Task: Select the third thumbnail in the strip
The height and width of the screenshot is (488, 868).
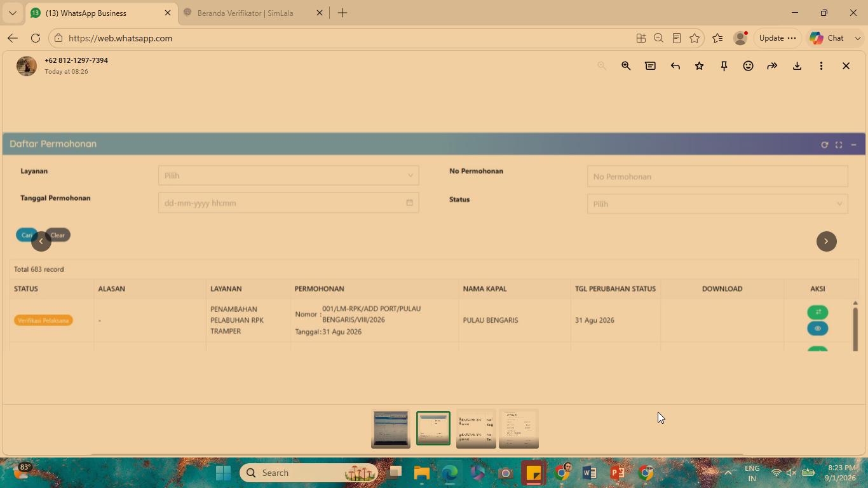Action: 476,428
